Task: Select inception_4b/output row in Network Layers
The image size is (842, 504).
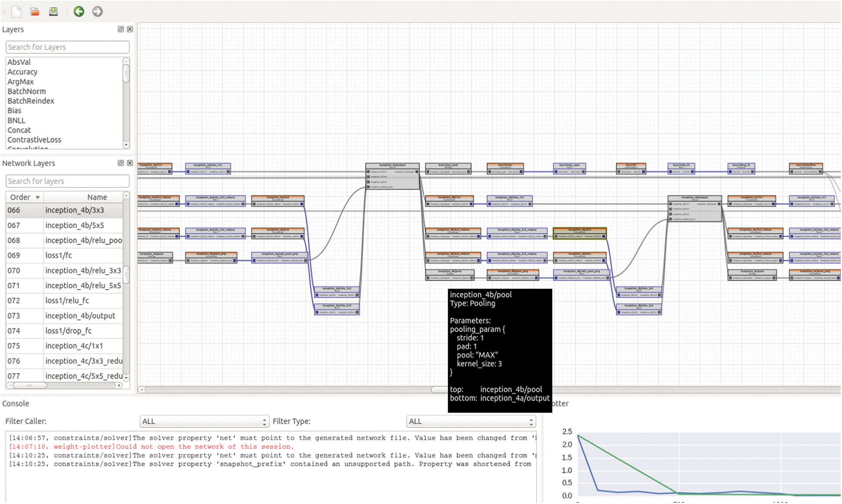Action: pos(80,316)
